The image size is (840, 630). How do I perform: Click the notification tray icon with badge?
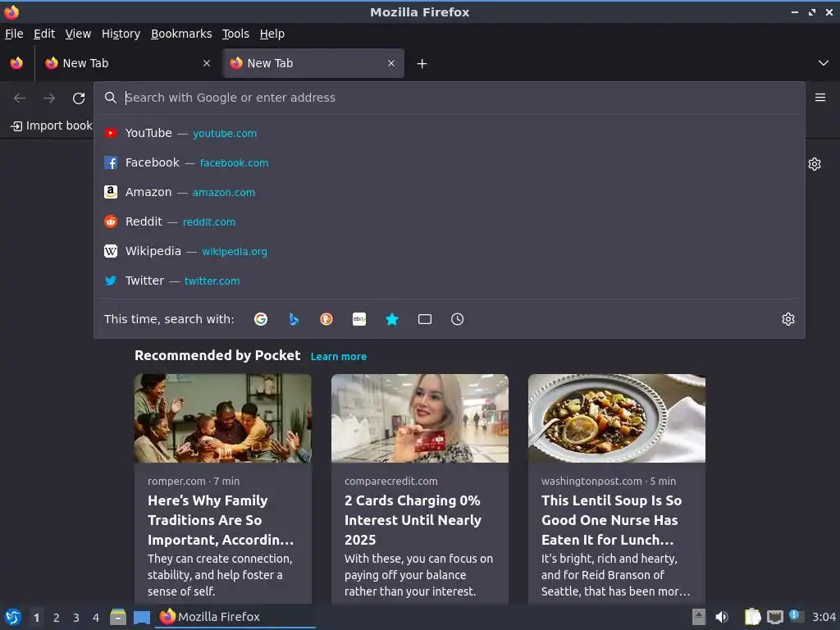[796, 617]
